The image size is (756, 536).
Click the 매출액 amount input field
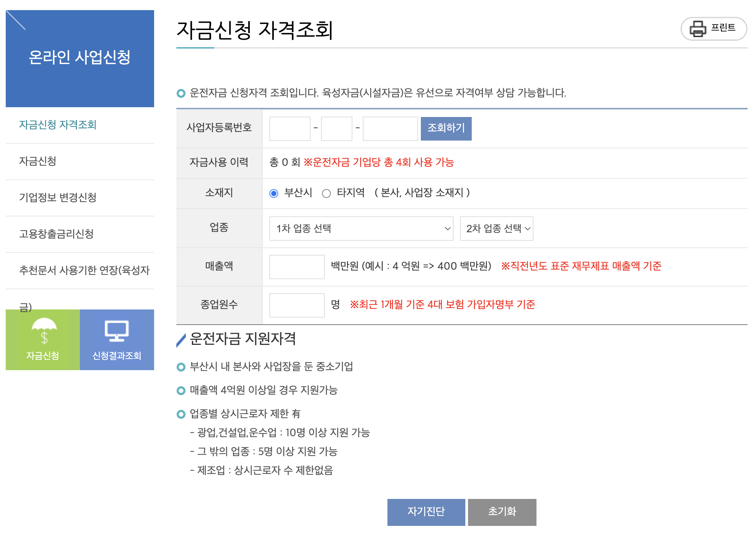point(297,267)
